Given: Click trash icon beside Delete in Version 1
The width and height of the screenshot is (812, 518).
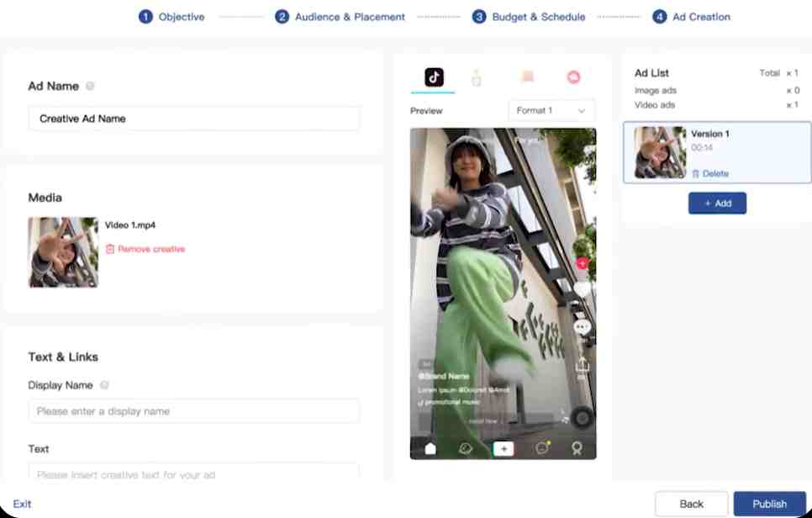Looking at the screenshot, I should [x=695, y=173].
